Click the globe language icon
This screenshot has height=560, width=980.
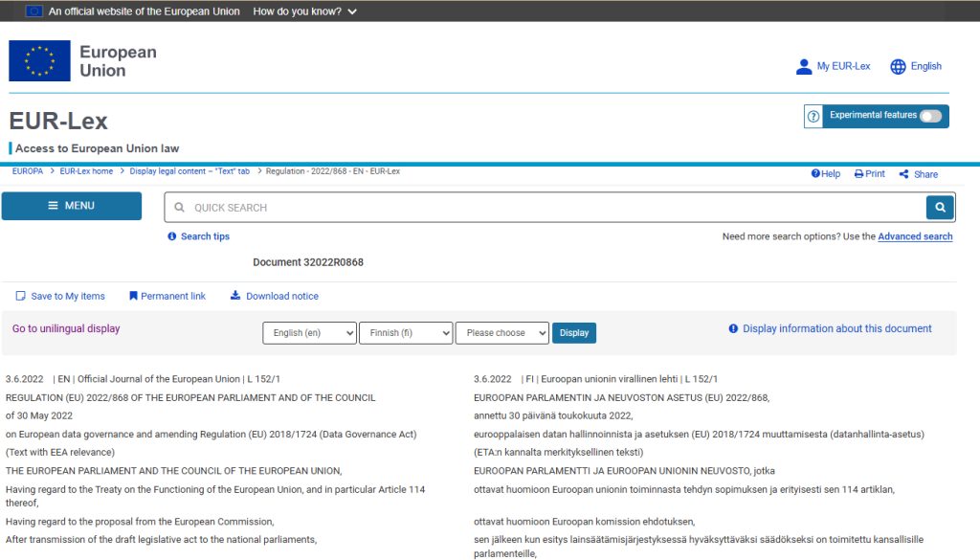click(x=898, y=66)
